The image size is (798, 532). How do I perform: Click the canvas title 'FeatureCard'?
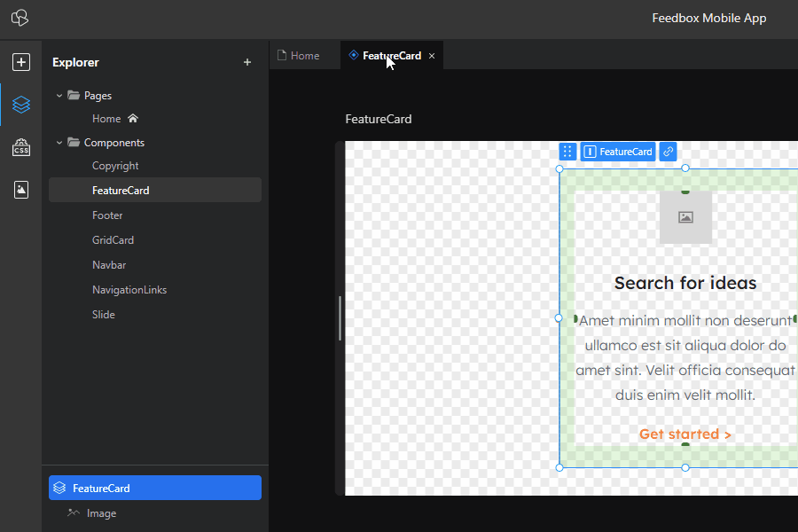pyautogui.click(x=378, y=119)
